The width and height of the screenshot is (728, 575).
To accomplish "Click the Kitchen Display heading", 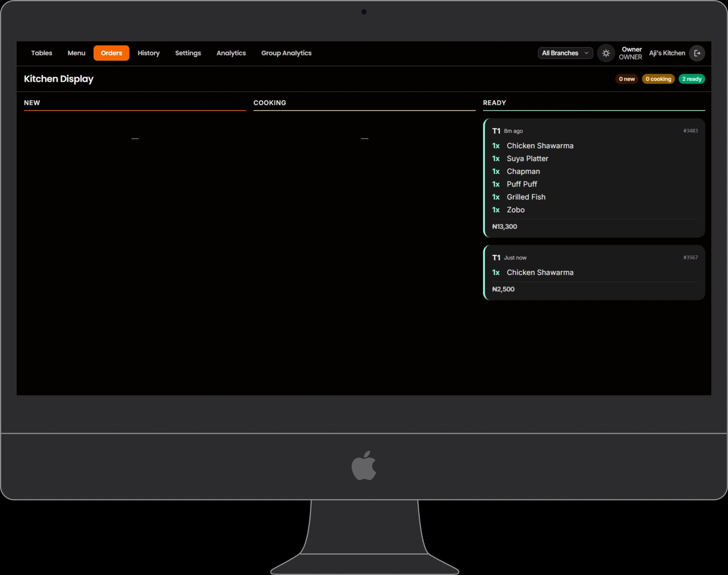I will [x=59, y=79].
